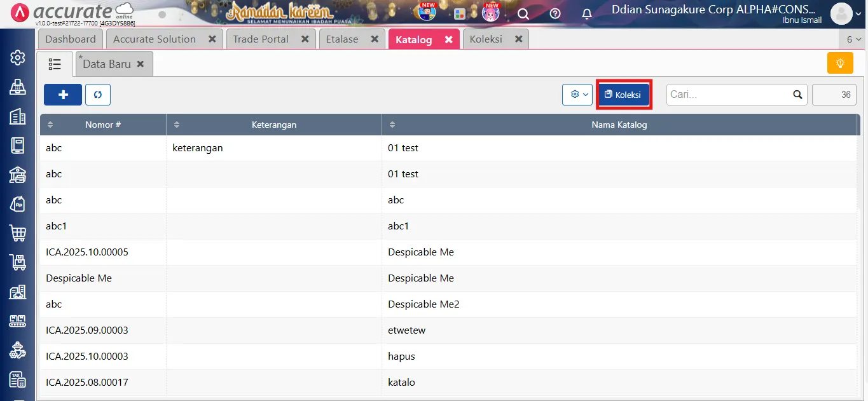Select the Data Baru tab
This screenshot has height=401, width=868.
click(108, 63)
